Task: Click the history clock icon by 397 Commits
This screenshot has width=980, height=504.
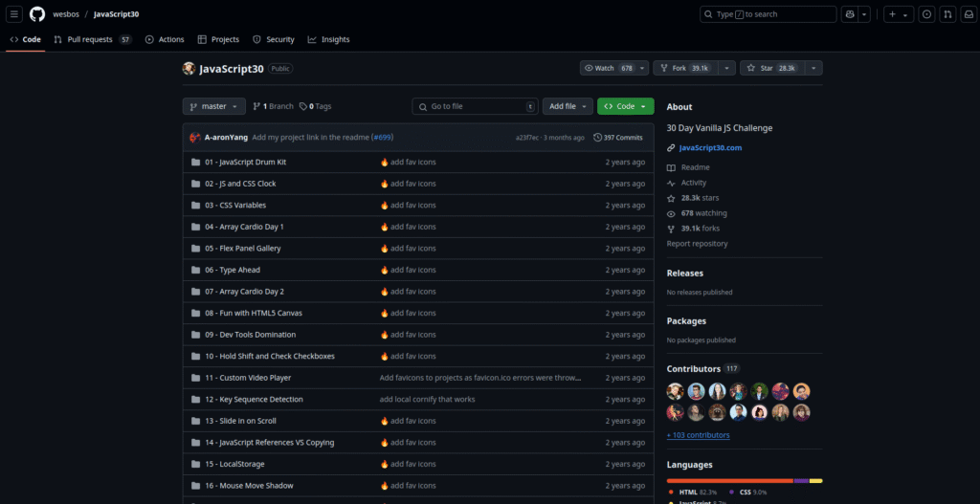Action: point(598,138)
